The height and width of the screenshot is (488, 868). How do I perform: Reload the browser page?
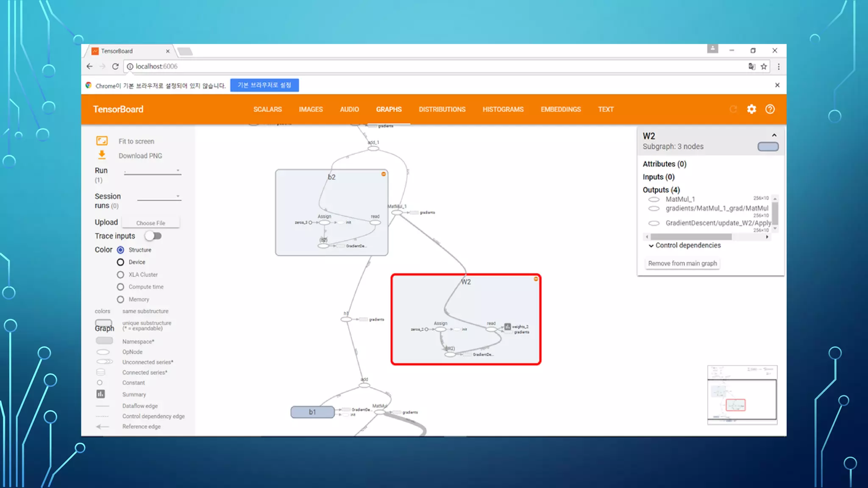(x=115, y=67)
